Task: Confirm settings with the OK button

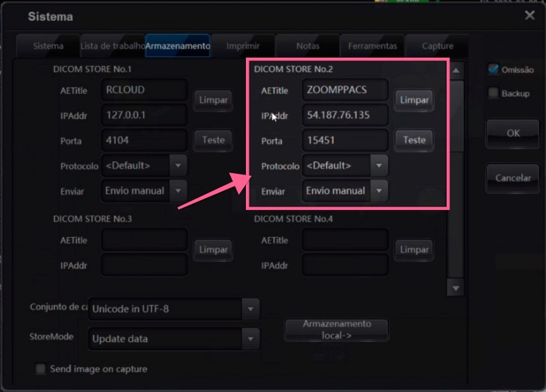Action: tap(513, 133)
